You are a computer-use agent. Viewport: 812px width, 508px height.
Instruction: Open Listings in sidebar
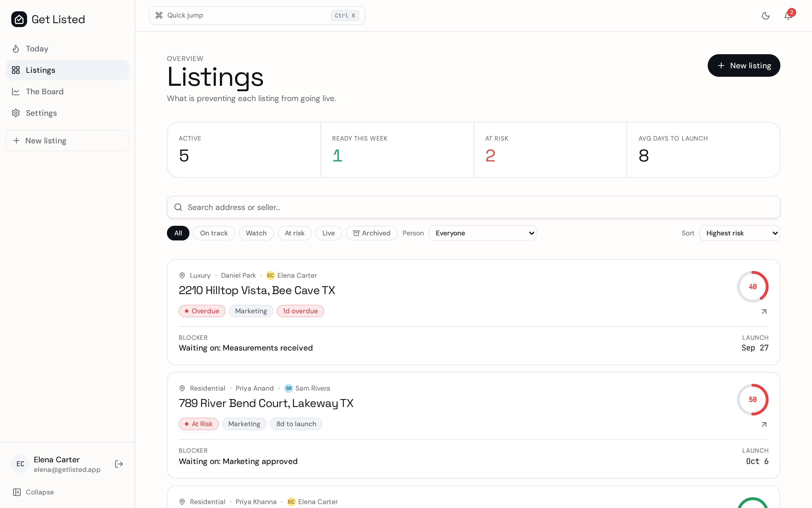67,70
